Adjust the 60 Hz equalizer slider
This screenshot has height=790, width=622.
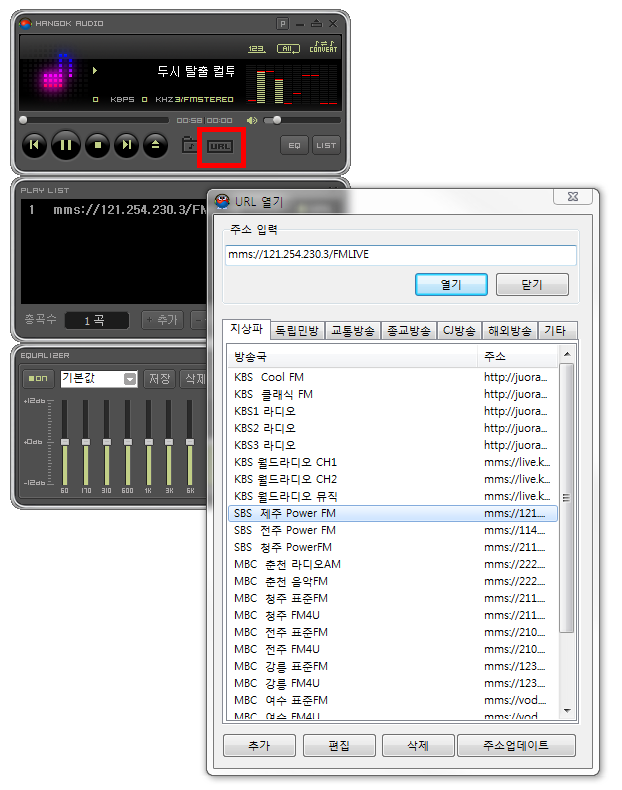pos(64,442)
